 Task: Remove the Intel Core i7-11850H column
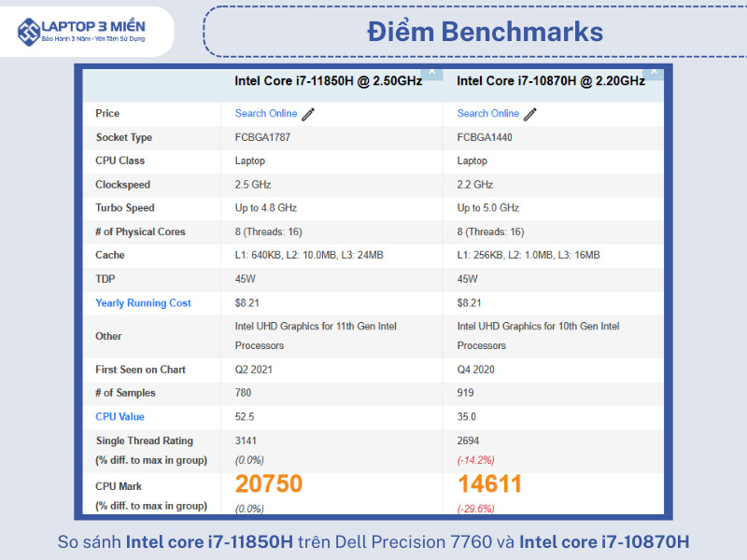coord(432,71)
